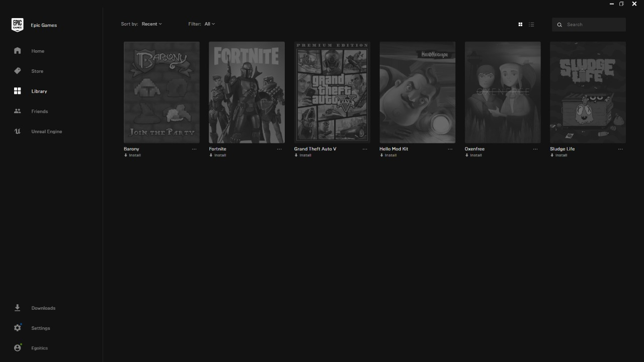The image size is (644, 362).
Task: Click the Oxenfree title text
Action: coord(474,149)
